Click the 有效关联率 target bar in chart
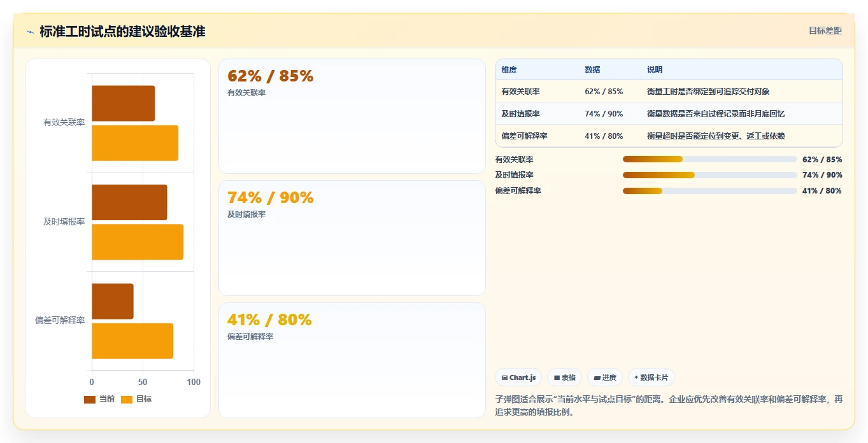This screenshot has width=868, height=443. pos(135,143)
